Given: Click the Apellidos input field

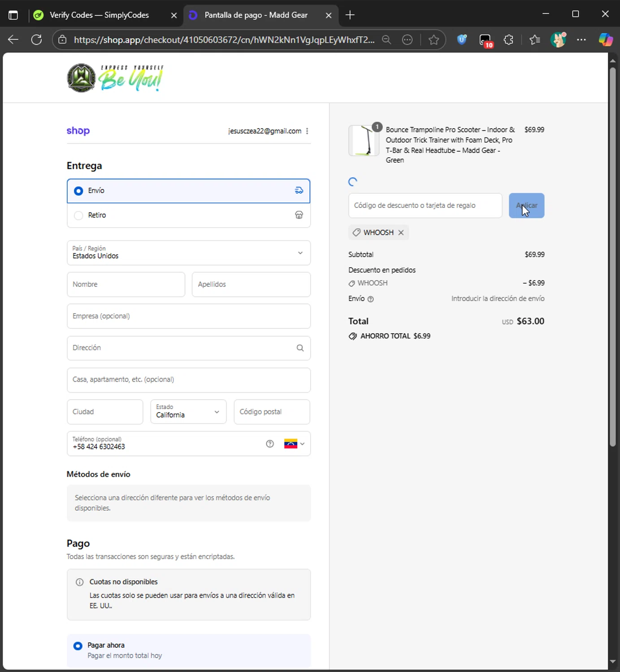Looking at the screenshot, I should coord(251,284).
